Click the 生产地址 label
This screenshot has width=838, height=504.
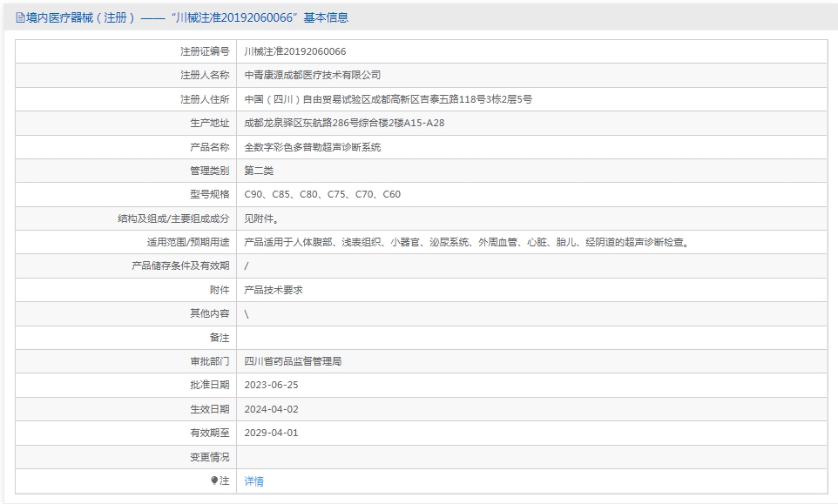point(209,123)
